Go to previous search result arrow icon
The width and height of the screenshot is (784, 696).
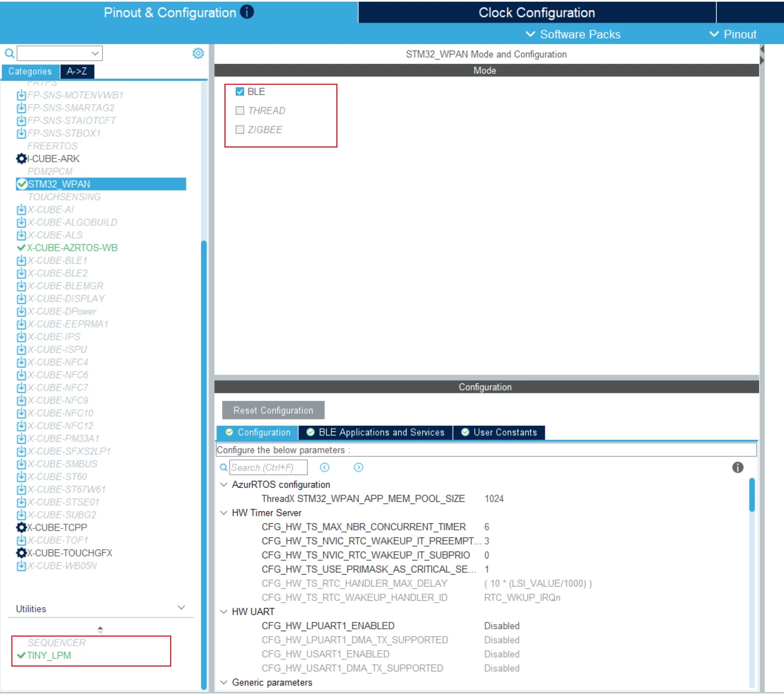coord(324,468)
